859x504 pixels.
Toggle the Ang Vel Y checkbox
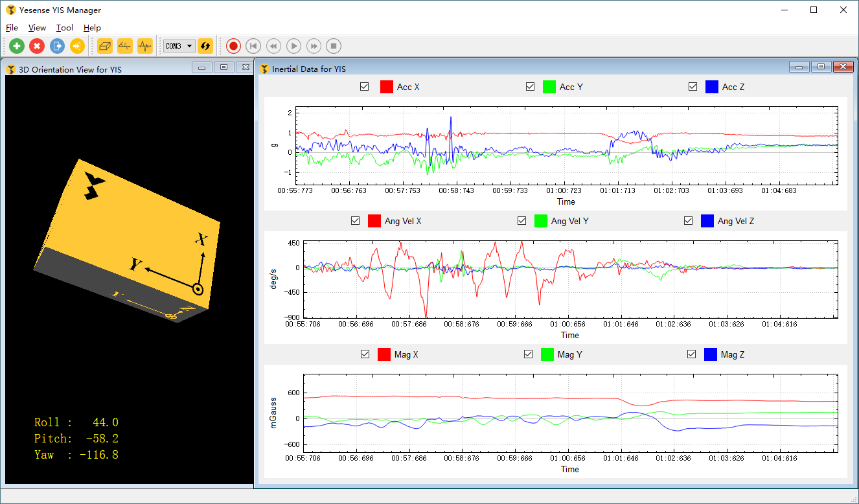pyautogui.click(x=522, y=221)
